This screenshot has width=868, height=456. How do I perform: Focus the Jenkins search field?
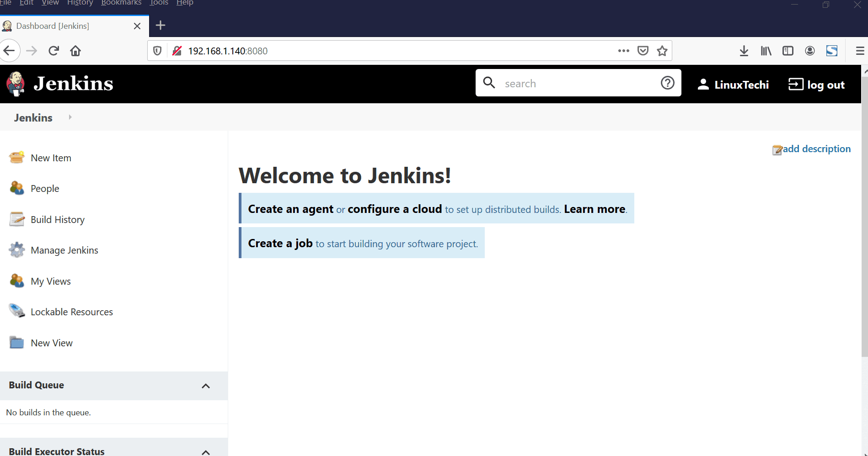[578, 83]
